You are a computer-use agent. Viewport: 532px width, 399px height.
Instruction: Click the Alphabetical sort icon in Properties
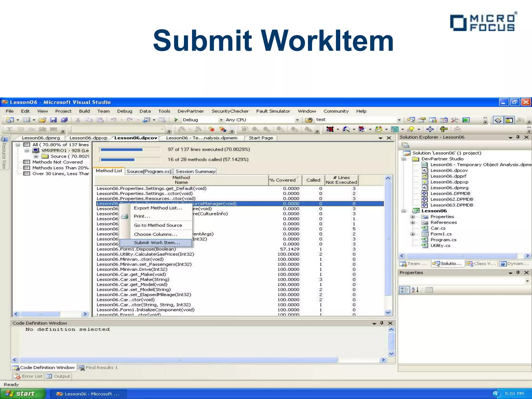coord(415,290)
